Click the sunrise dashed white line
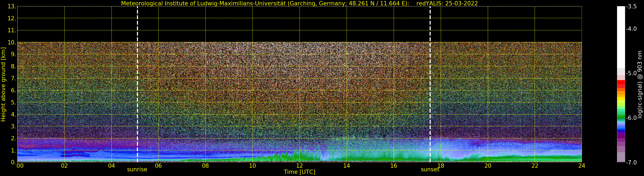Viewport: 644px width, 176px height. pyautogui.click(x=138, y=84)
